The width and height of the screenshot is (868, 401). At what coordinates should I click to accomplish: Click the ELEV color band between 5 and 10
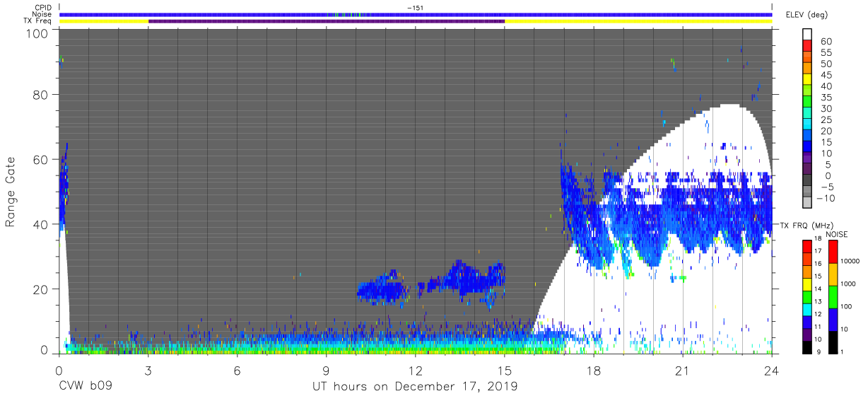(808, 158)
